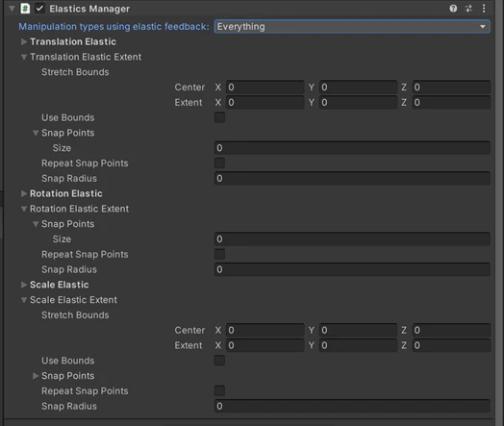Click the Stretch Bounds label under Scale Elastic Extent
The image size is (504, 426).
coord(75,314)
